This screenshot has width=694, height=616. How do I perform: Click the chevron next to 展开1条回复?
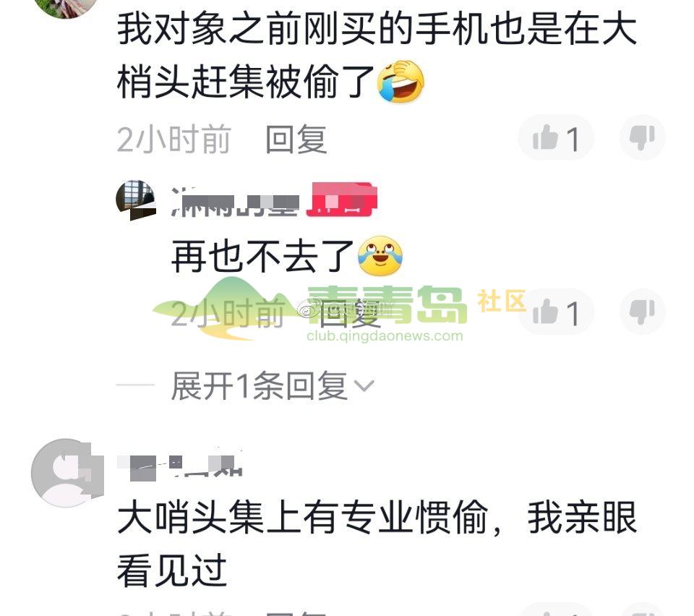click(x=364, y=386)
